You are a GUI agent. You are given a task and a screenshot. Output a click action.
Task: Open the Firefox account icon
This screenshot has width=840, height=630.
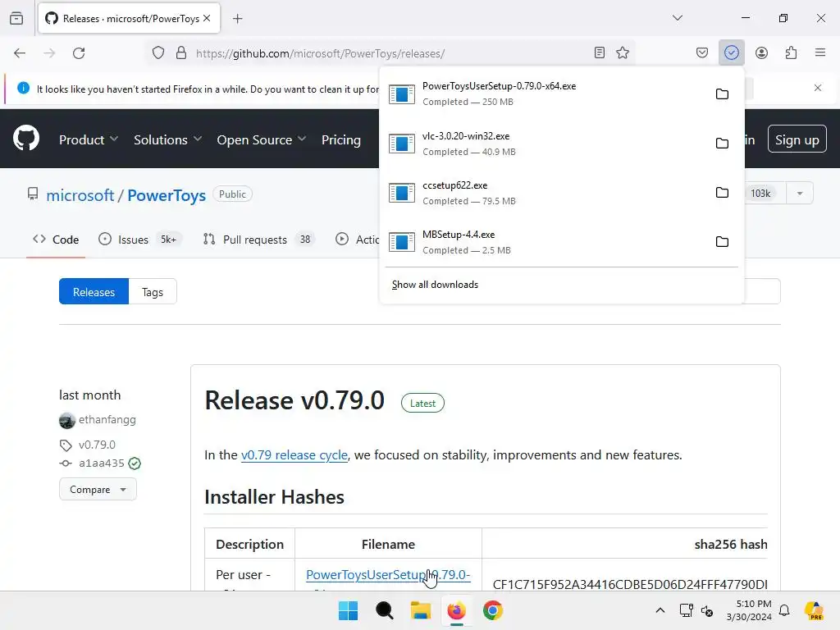(x=761, y=52)
